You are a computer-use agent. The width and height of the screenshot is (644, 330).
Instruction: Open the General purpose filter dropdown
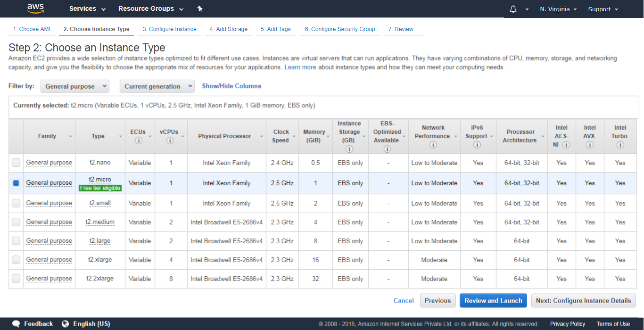pos(75,86)
